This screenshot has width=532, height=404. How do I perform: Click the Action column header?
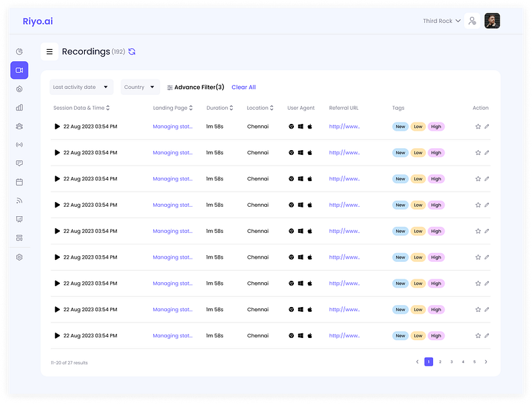[480, 108]
